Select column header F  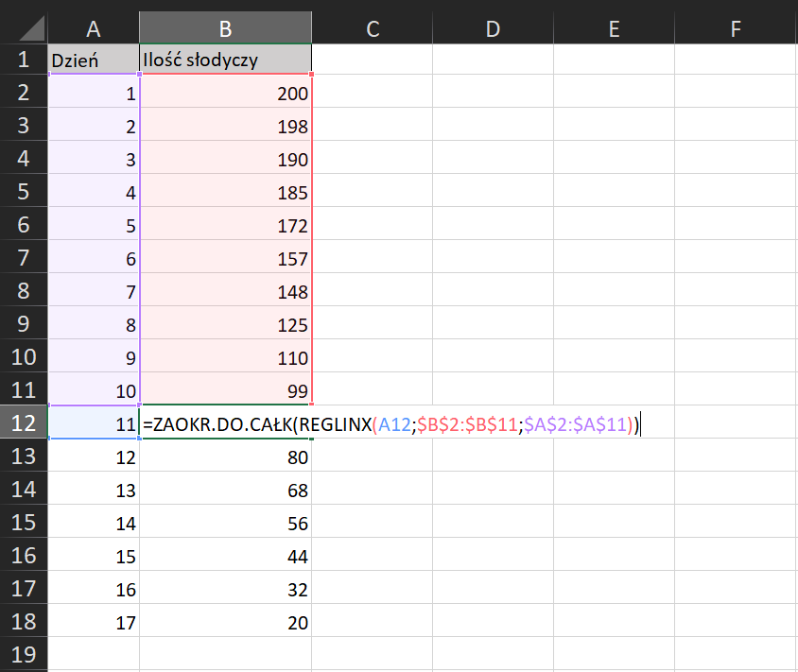735,28
